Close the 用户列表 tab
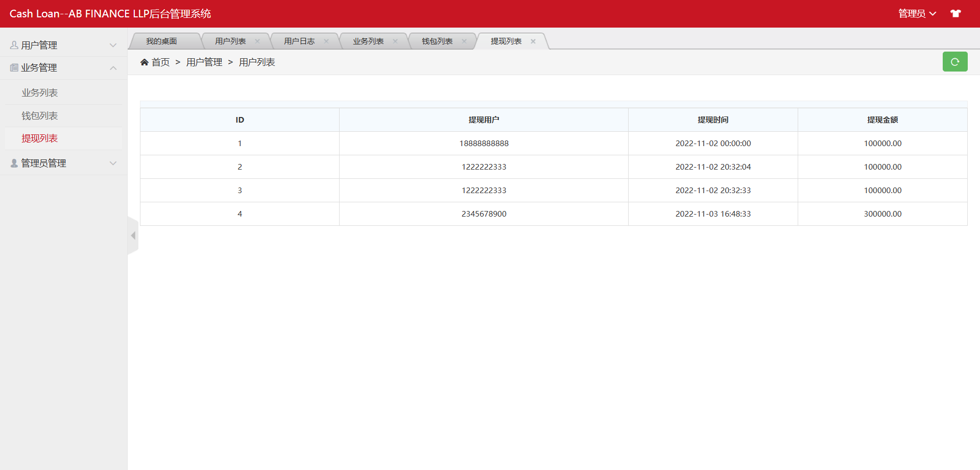This screenshot has width=980, height=470. (x=257, y=41)
